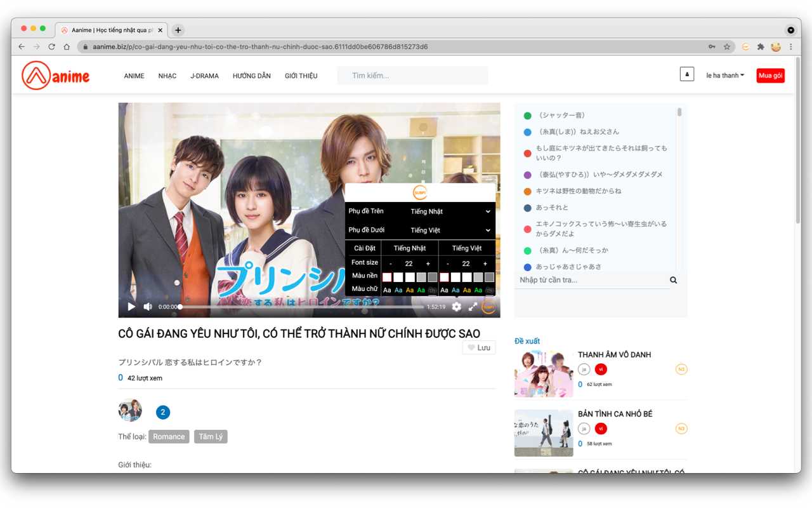Open the J-DRAMA menu item
The image size is (812, 508).
[x=204, y=76]
